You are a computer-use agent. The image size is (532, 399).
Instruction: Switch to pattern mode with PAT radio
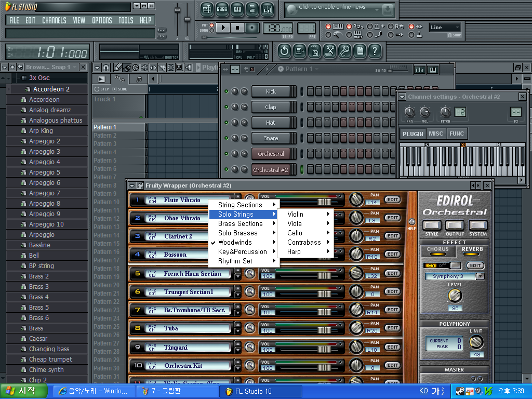click(212, 25)
